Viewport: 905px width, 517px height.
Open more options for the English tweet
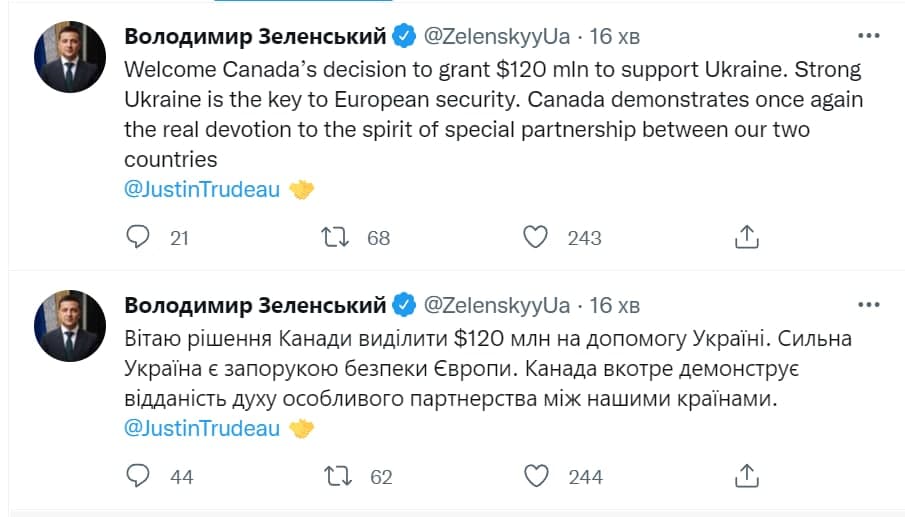pos(868,36)
